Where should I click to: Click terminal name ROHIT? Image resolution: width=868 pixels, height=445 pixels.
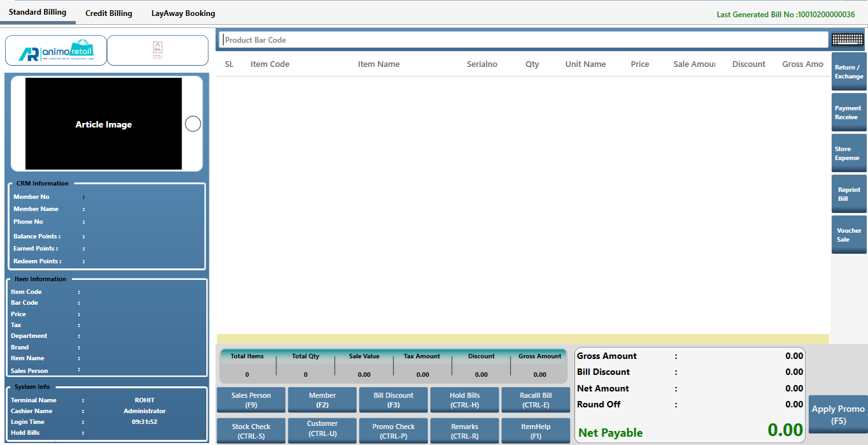[145, 400]
